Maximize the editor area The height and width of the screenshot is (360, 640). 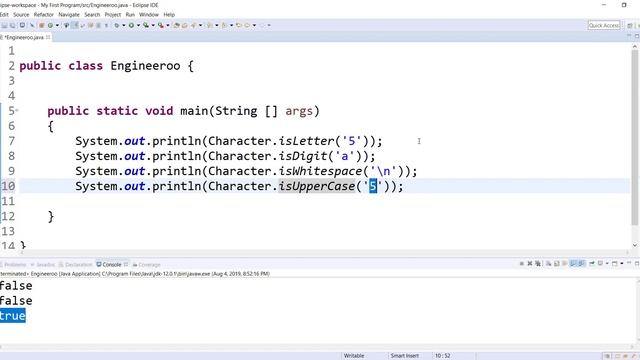637,36
